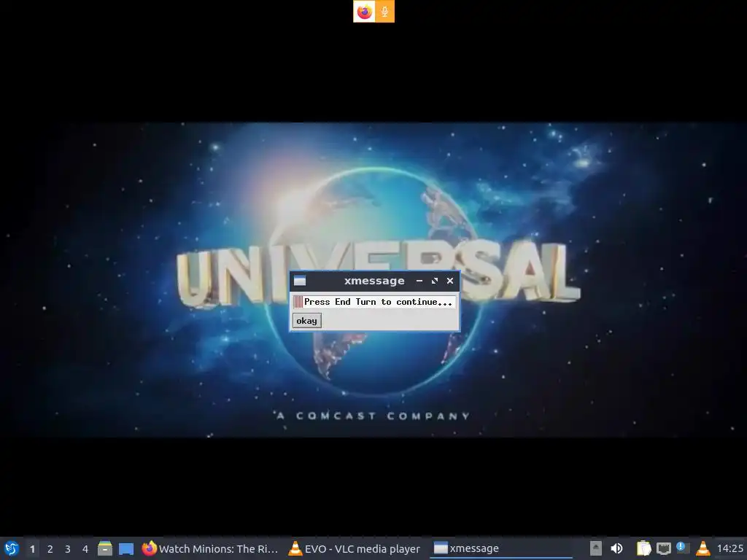Click the xmessage window menu icon
This screenshot has height=560, width=747.
coord(300,281)
